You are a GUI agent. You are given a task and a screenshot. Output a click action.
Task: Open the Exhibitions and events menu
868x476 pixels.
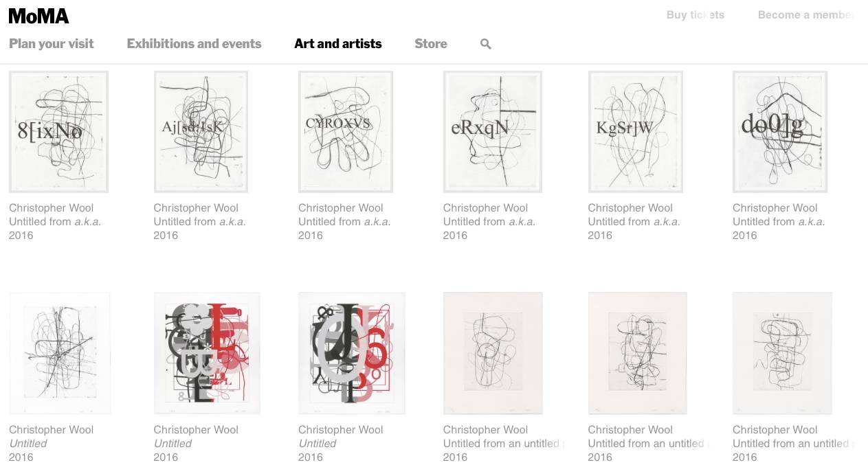coord(194,44)
